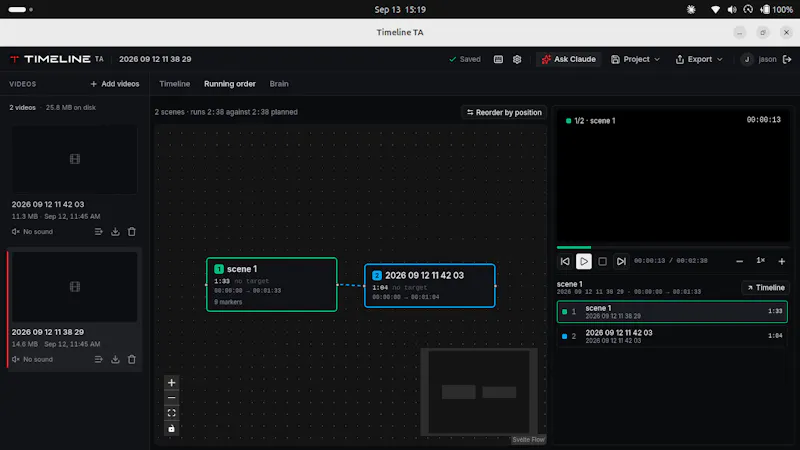The height and width of the screenshot is (450, 800).
Task: Toggle No sound on video 11 38 29
Action: (32, 359)
